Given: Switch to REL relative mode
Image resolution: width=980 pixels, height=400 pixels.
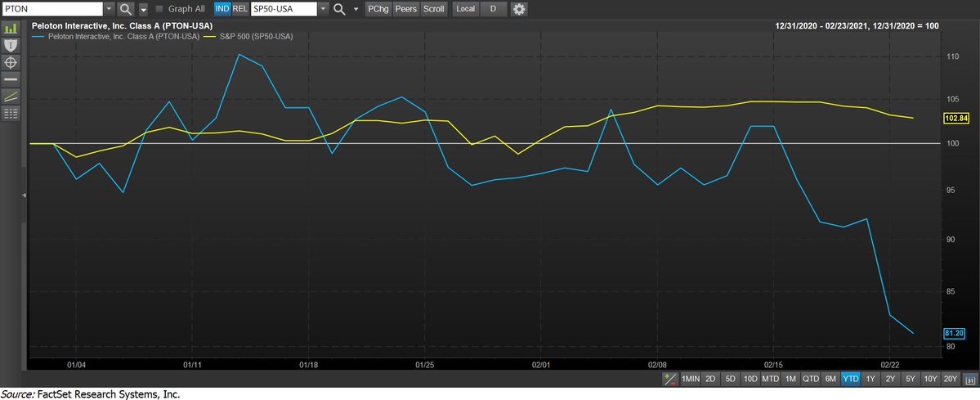Looking at the screenshot, I should [x=239, y=9].
